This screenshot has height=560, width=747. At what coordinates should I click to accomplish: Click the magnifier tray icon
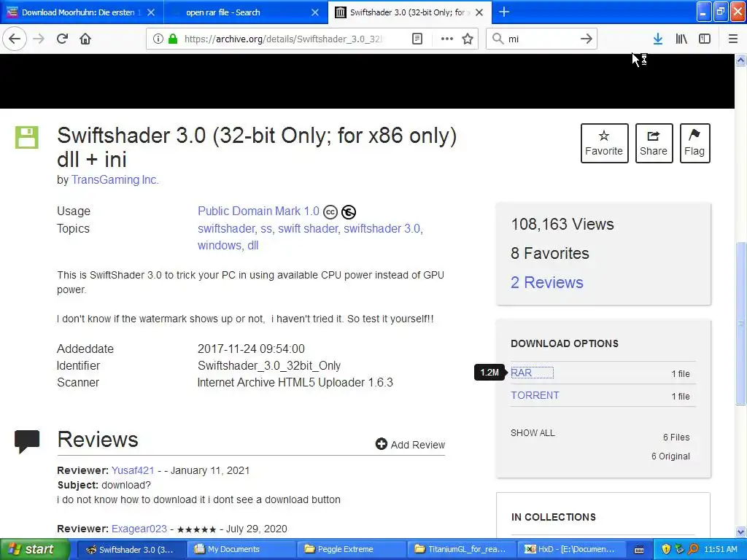(694, 549)
